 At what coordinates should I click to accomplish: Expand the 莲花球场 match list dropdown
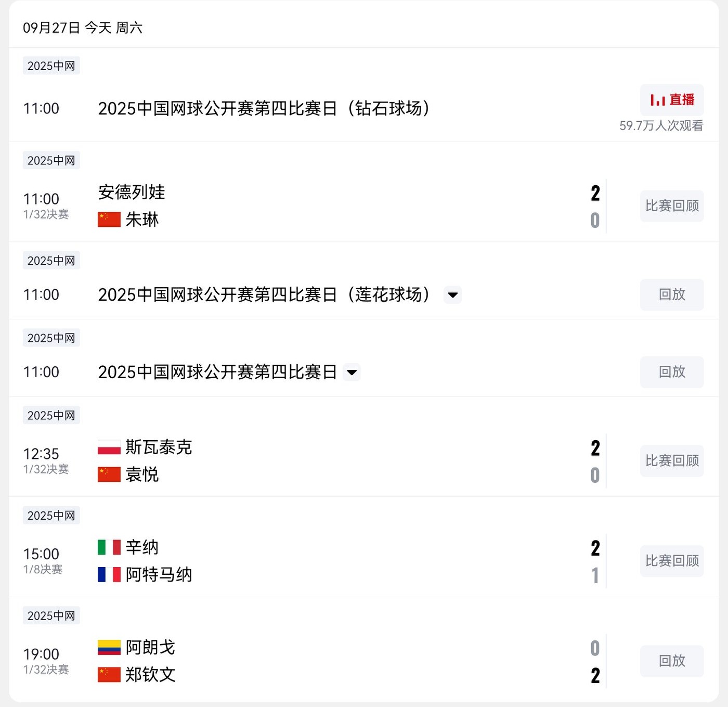point(453,295)
